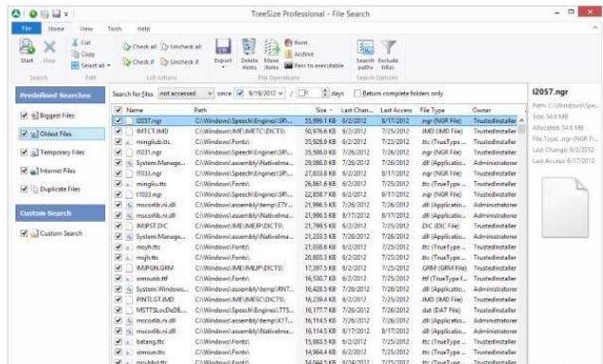
Task: Select the IMTCT.IMD file row
Action: (x=316, y=132)
